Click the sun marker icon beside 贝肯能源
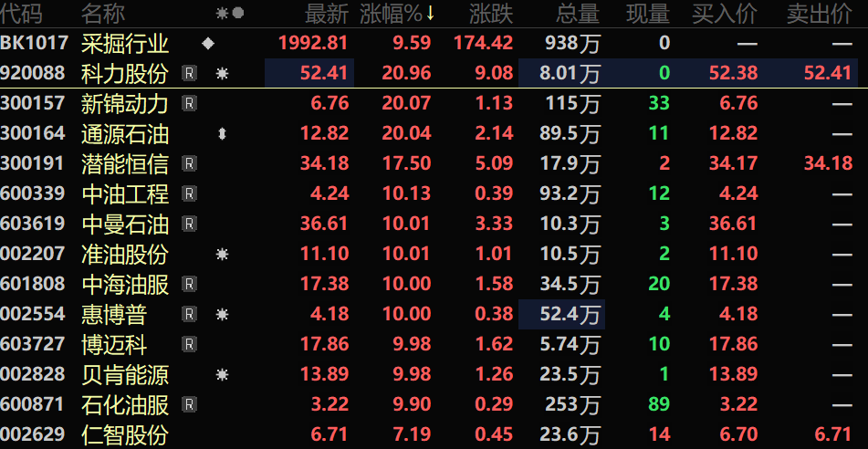This screenshot has height=449, width=868. point(222,375)
